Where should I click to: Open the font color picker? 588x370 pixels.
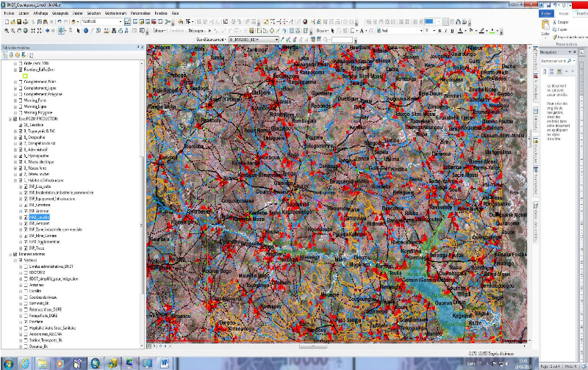[x=465, y=31]
